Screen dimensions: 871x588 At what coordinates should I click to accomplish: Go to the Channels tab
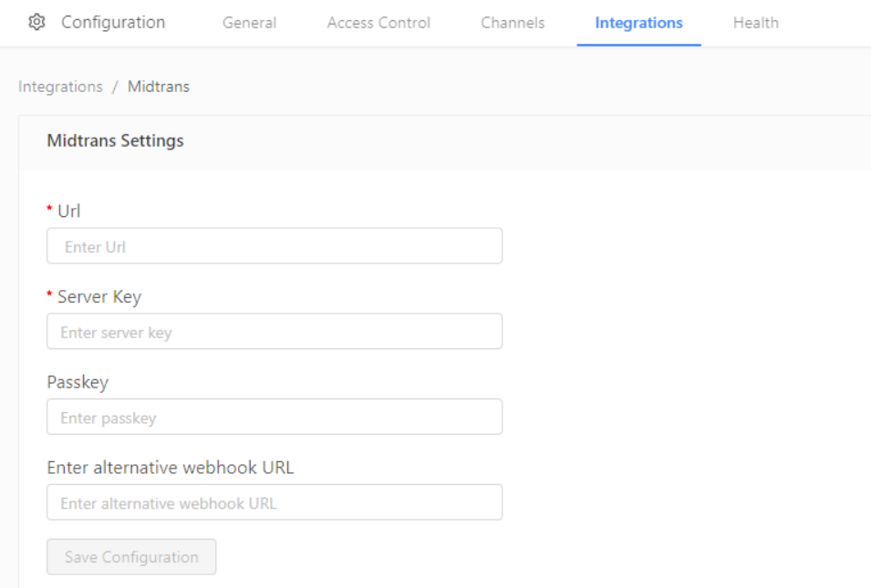513,23
